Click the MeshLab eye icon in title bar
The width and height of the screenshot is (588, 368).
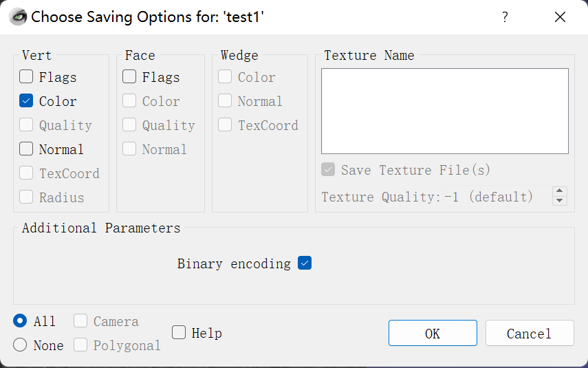(x=17, y=17)
